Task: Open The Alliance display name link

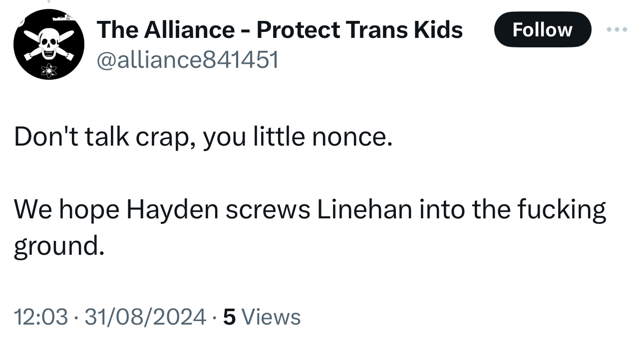Action: click(165, 30)
